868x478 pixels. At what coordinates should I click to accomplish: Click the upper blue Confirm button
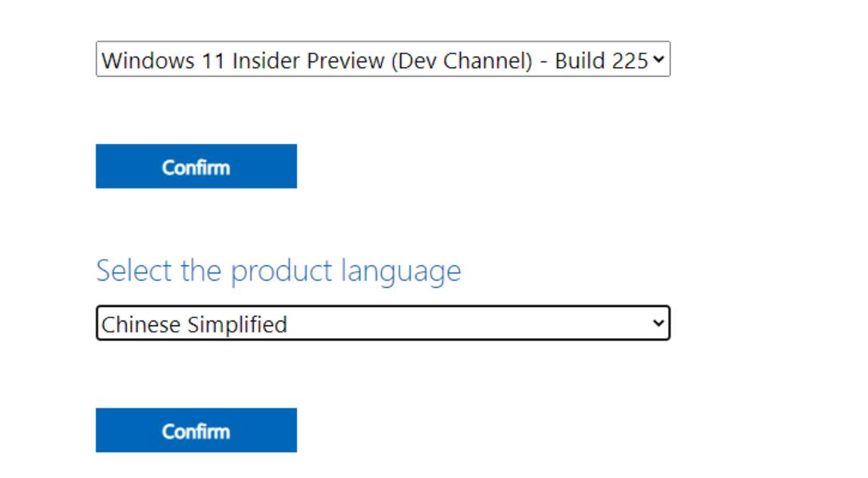click(196, 166)
